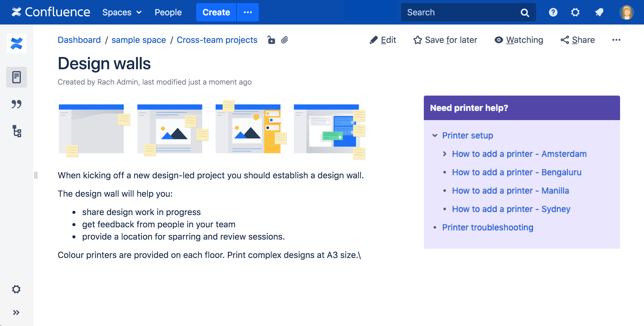Open the Spaces dropdown menu
The width and height of the screenshot is (644, 326).
tap(122, 12)
